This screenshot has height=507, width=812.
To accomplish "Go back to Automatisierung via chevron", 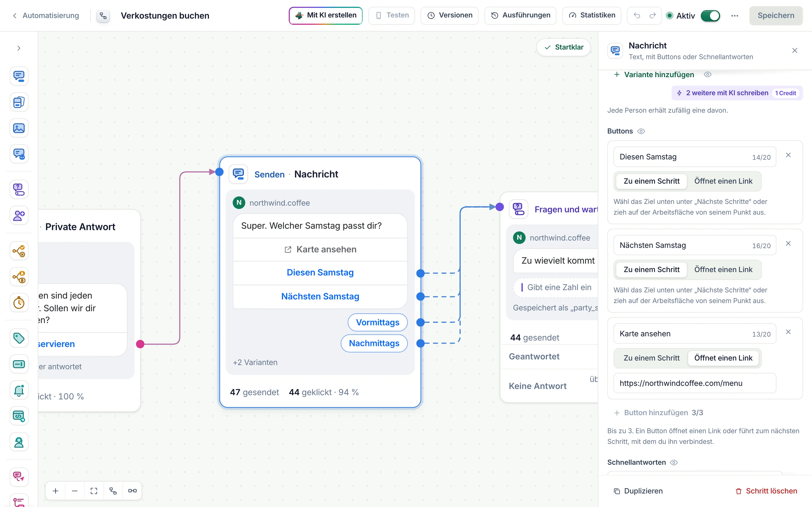I will [14, 15].
